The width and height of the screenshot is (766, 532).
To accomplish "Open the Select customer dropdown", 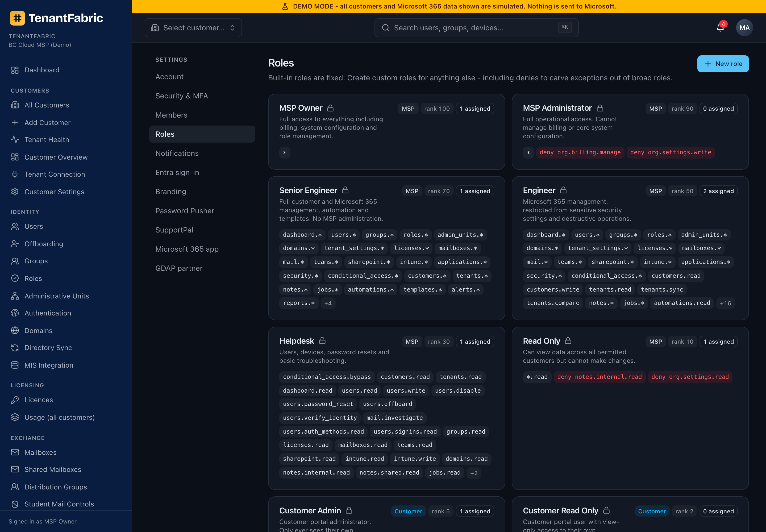I will coord(193,28).
